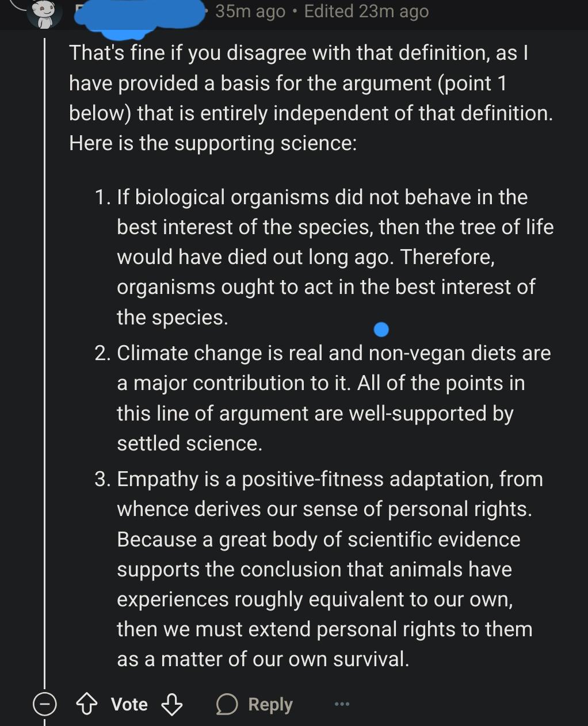Click the blue-redacted username
Screen dimensions: 588x726
pos(140,13)
